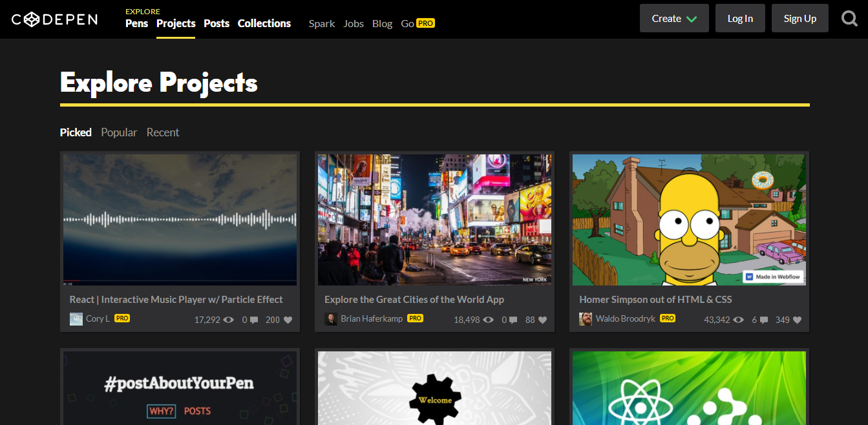Go to Pens in navigation
Image resolution: width=868 pixels, height=425 pixels.
click(136, 23)
